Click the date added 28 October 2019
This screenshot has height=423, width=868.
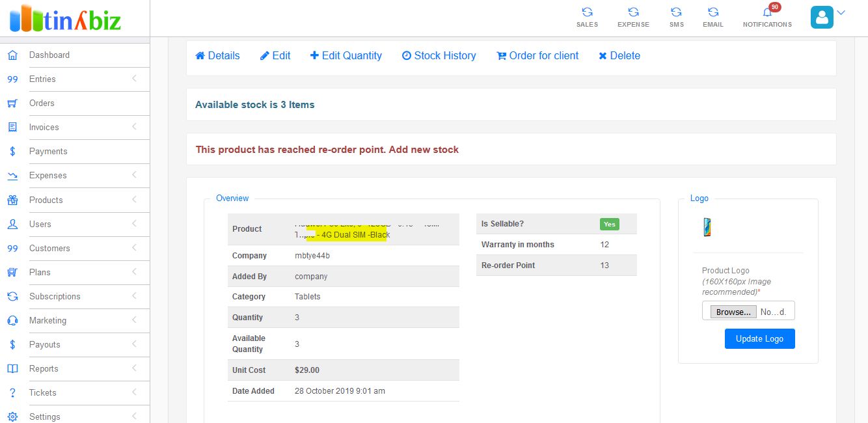coord(340,391)
